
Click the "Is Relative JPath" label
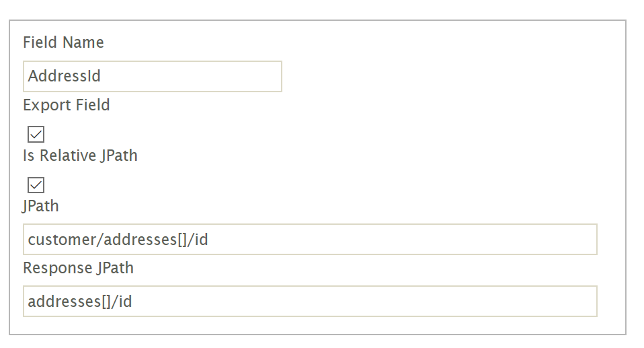[80, 155]
